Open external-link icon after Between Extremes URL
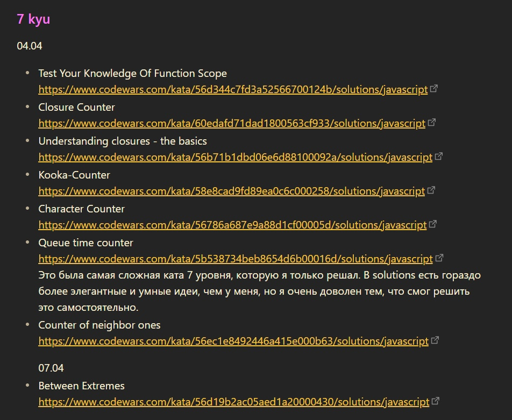This screenshot has width=512, height=420. coord(436,401)
